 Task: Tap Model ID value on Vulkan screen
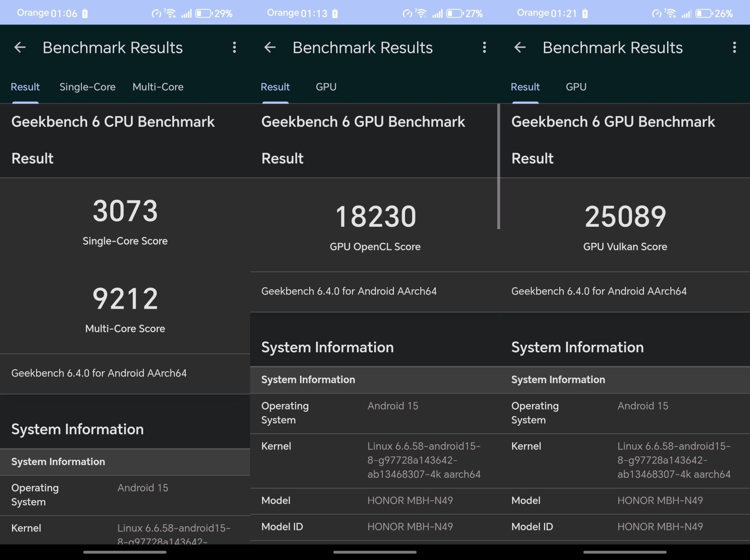[x=660, y=527]
